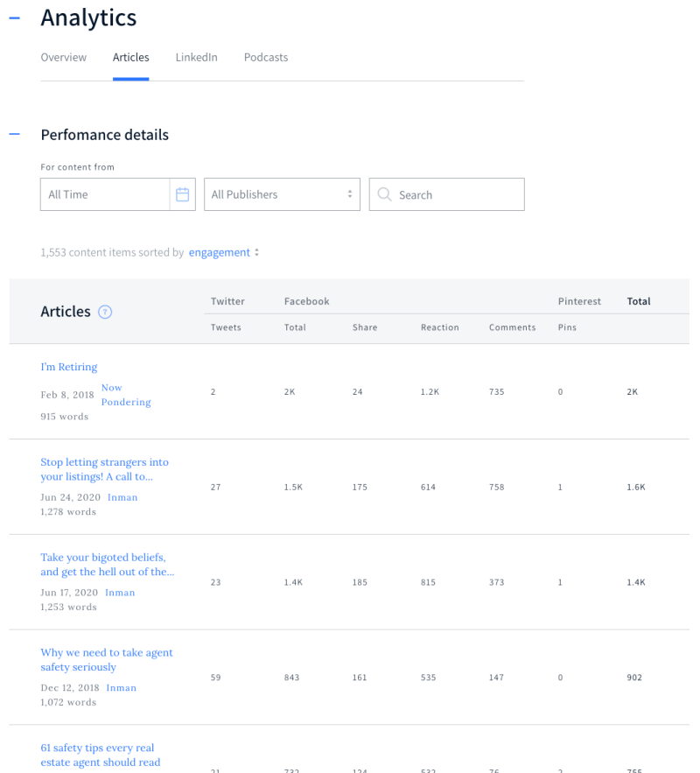The width and height of the screenshot is (700, 773).
Task: Open the Articles help question-mark icon
Action: click(x=105, y=312)
